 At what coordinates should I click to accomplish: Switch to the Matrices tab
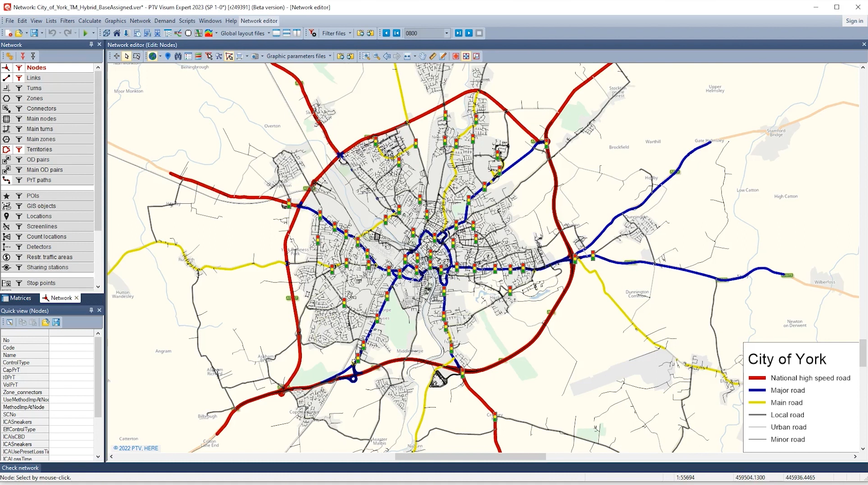tap(17, 298)
